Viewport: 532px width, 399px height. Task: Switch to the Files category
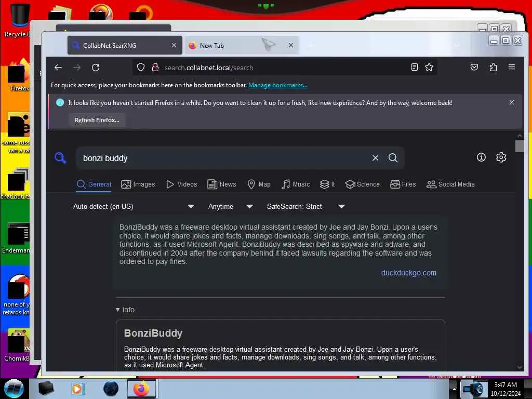[x=403, y=184]
